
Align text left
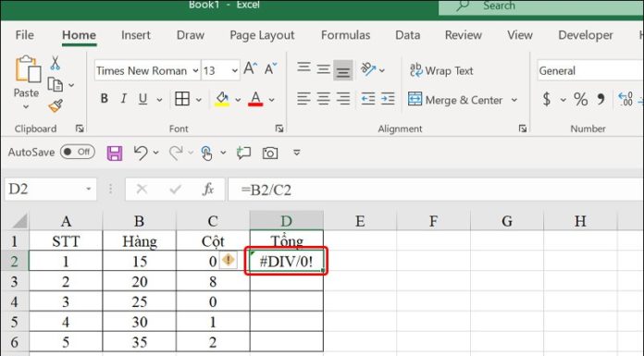click(303, 99)
